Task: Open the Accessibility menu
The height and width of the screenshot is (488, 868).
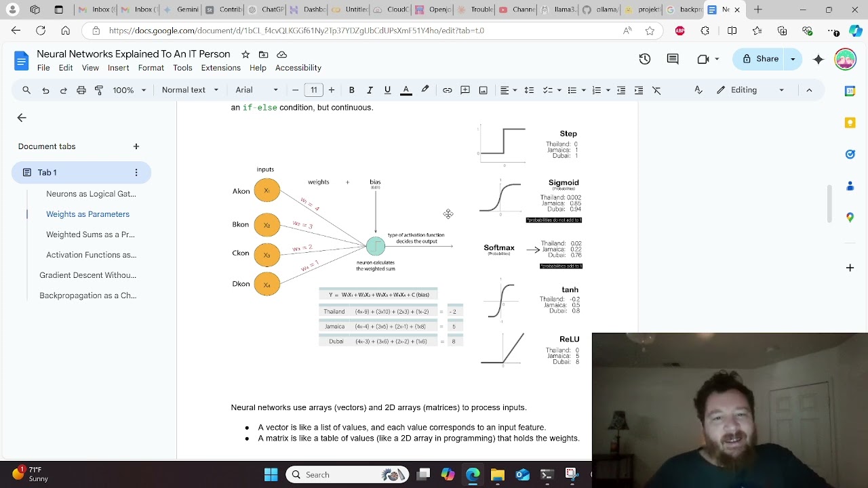Action: (x=298, y=68)
